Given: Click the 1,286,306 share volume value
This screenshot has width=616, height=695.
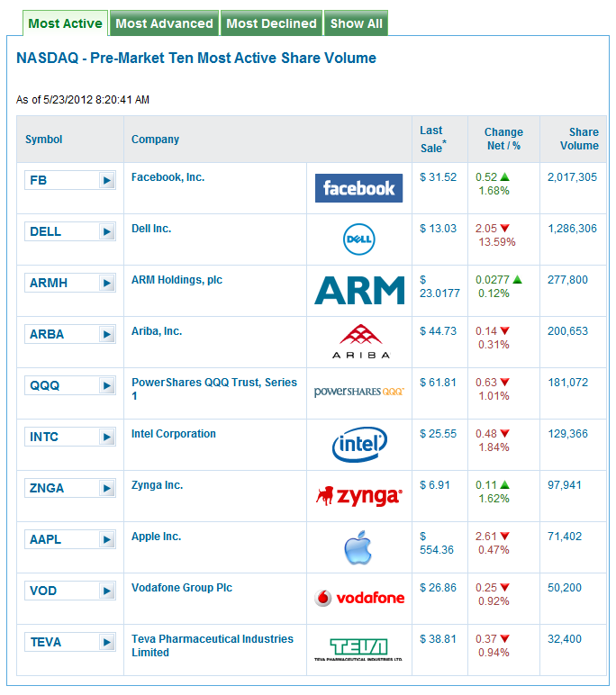Looking at the screenshot, I should 572,229.
